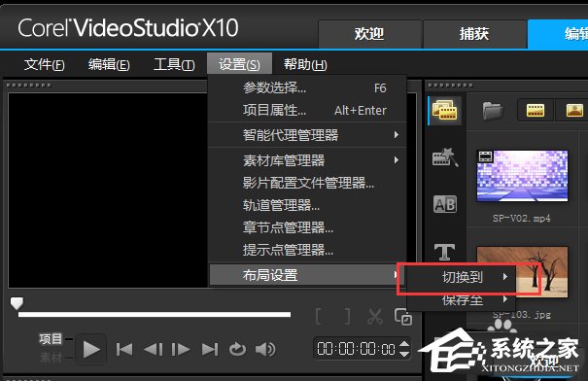Open the Instant Project panel icon

pyautogui.click(x=445, y=157)
